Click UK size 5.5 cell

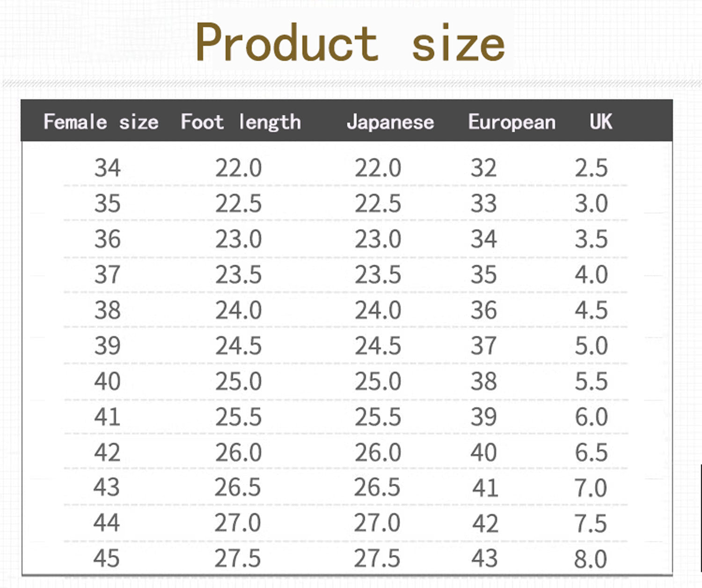[591, 382]
